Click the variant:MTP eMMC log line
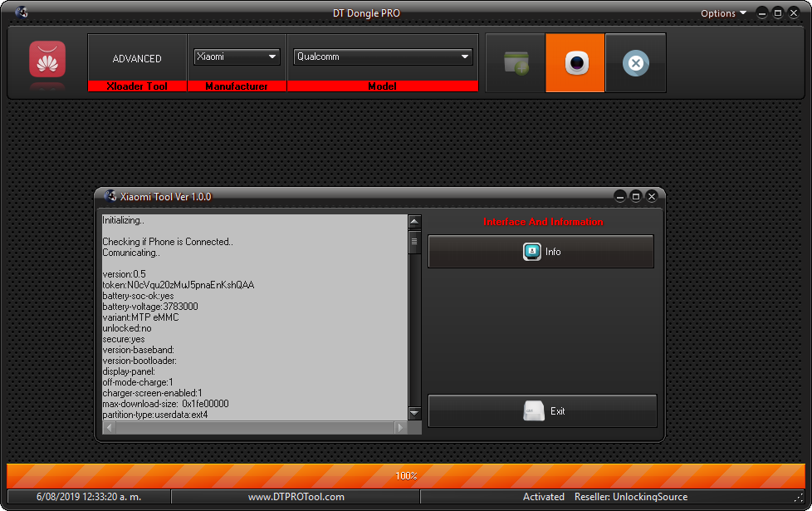Screen dimensions: 812x511 click(x=140, y=317)
